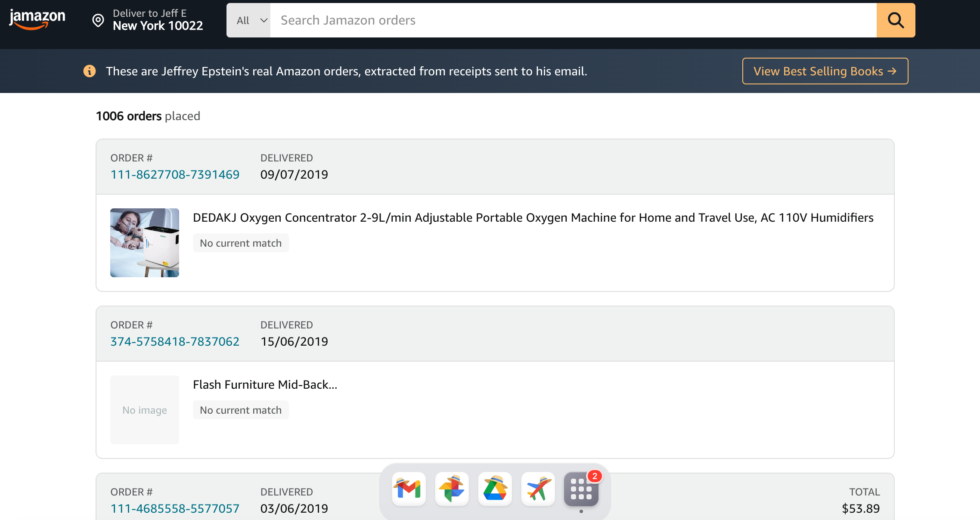Click the No image placeholder for Flash Furniture
This screenshot has width=980, height=520.
(x=144, y=409)
